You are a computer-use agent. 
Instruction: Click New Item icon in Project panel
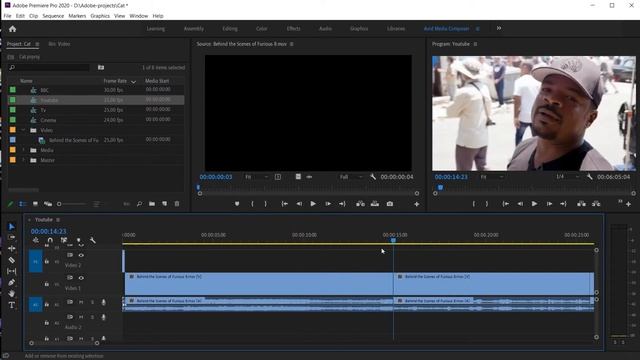164,204
